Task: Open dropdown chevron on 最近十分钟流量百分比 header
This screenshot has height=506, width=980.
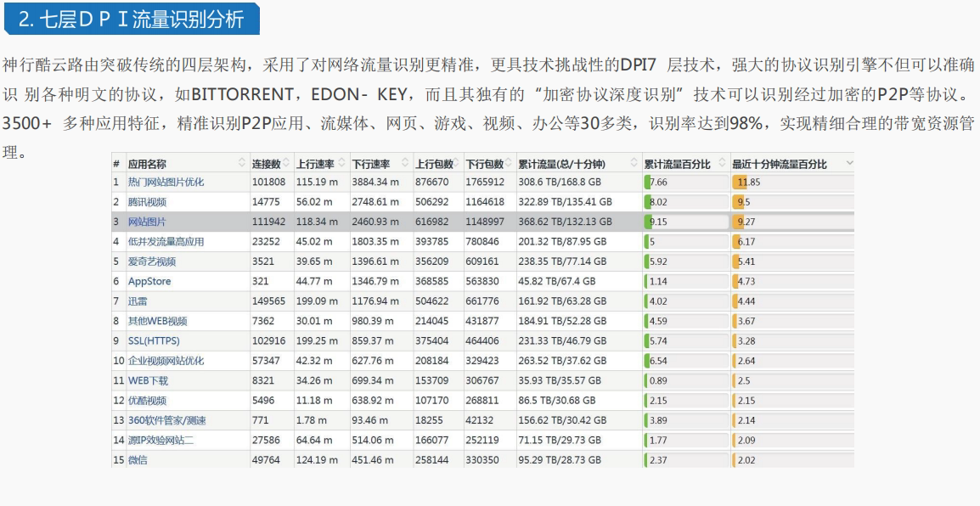Action: [848, 163]
